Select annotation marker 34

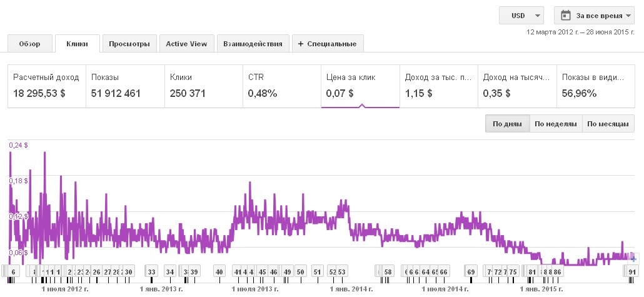tap(170, 271)
